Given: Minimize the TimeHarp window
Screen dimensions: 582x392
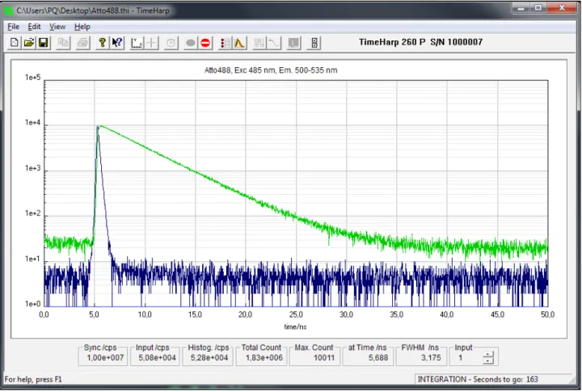Looking at the screenshot, I should coord(521,8).
